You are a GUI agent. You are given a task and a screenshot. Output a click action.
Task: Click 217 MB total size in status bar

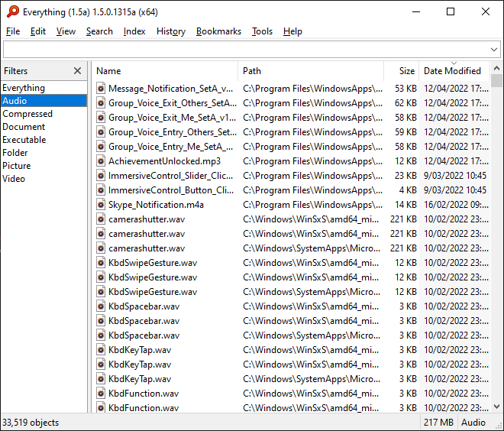(438, 422)
